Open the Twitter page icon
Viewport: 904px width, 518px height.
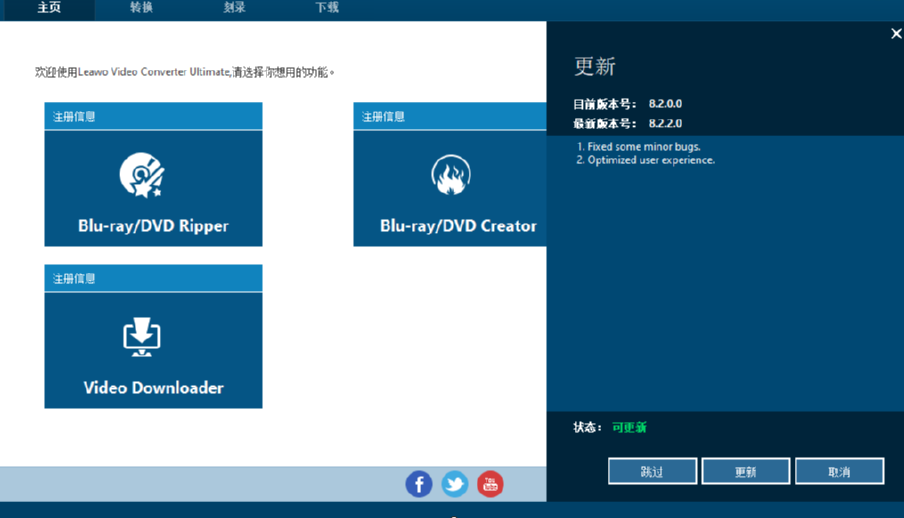tap(455, 484)
